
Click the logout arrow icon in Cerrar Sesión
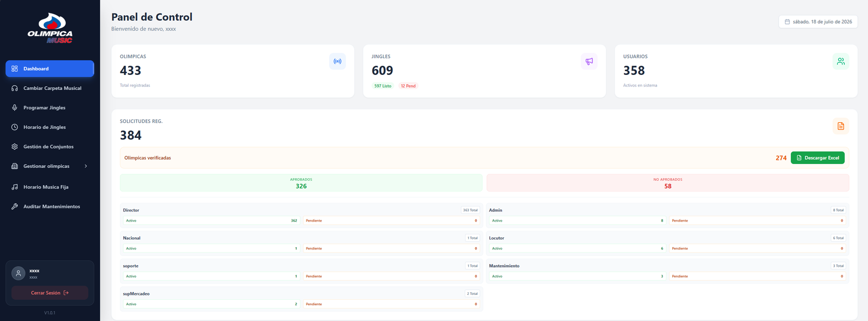tap(66, 293)
